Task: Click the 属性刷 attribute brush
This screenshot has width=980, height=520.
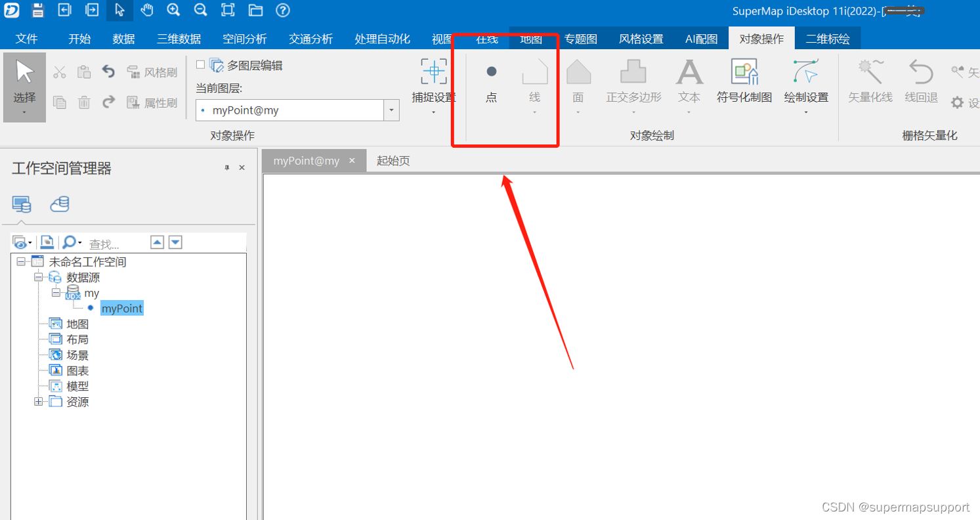Action: tap(152, 102)
